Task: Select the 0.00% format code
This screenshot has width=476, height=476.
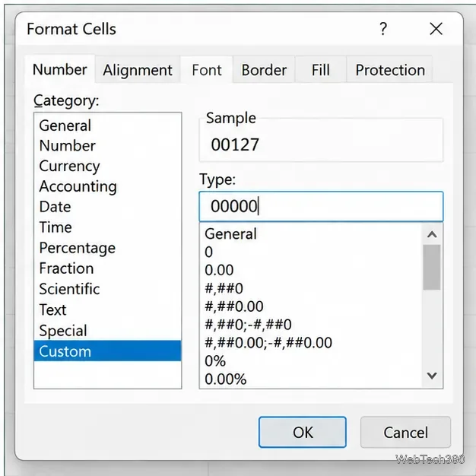Action: 311,379
